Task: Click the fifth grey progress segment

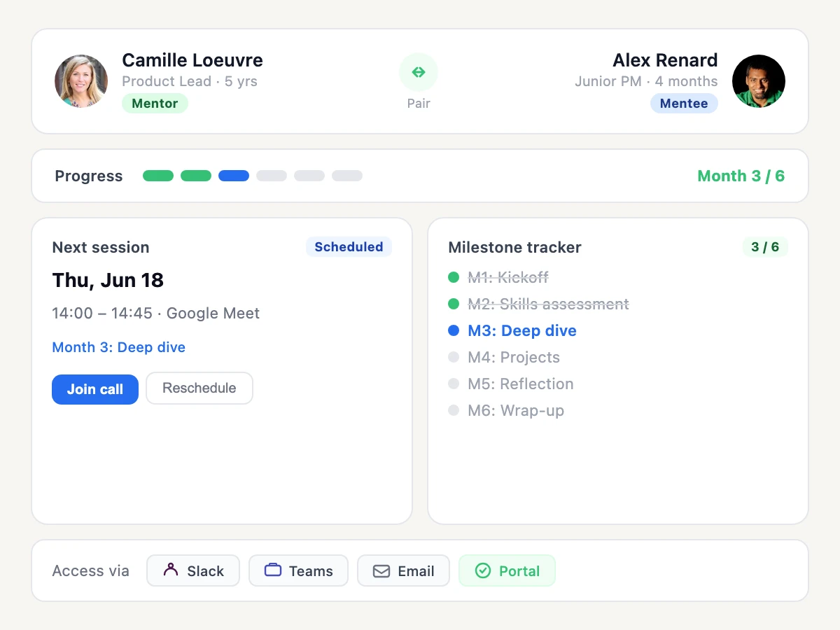Action: [309, 176]
